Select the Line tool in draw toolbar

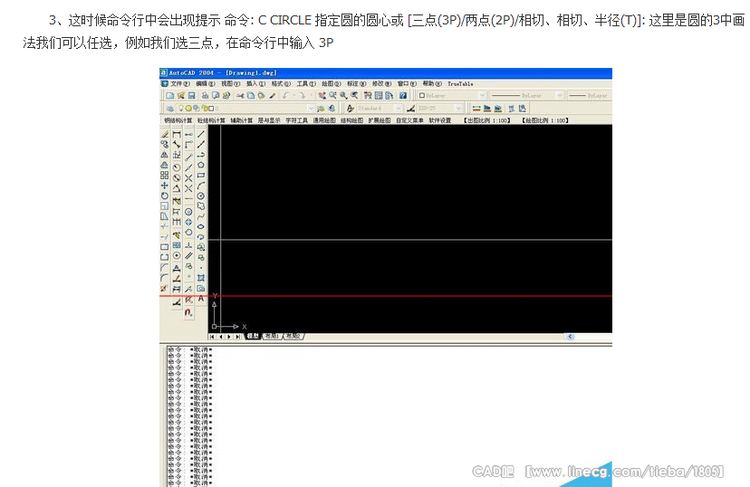(200, 134)
